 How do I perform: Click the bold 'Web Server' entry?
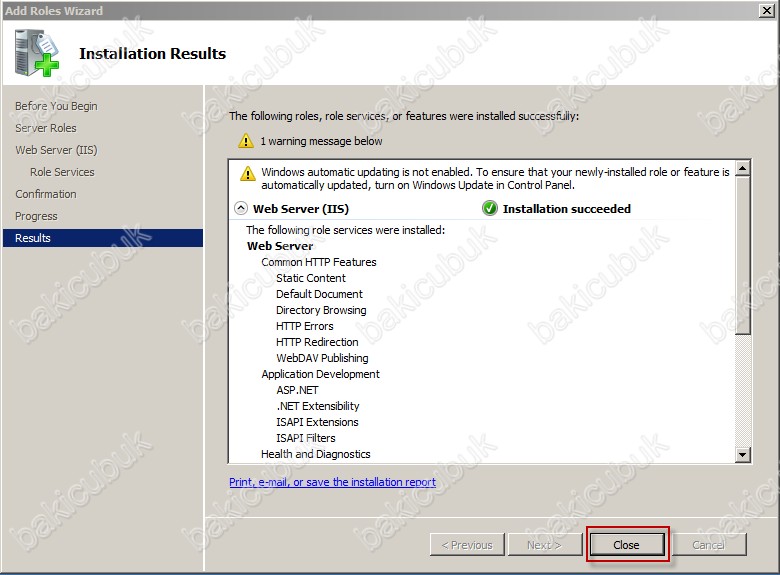point(280,246)
